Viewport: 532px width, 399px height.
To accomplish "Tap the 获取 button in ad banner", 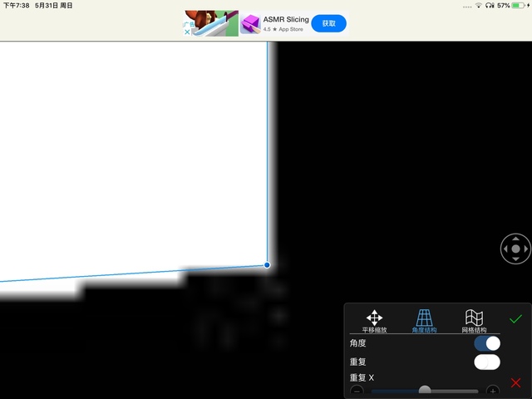I will click(x=328, y=23).
